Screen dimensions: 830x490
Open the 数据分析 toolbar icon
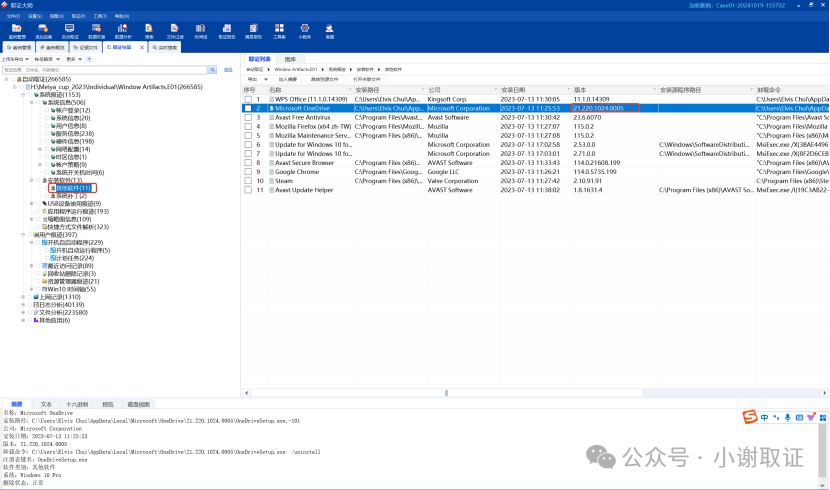click(123, 31)
